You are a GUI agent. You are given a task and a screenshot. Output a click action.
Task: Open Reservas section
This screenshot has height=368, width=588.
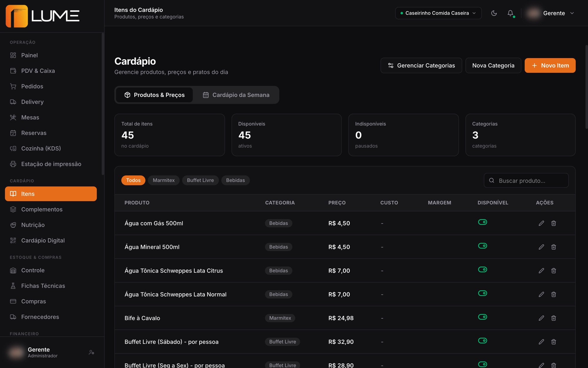(x=51, y=133)
